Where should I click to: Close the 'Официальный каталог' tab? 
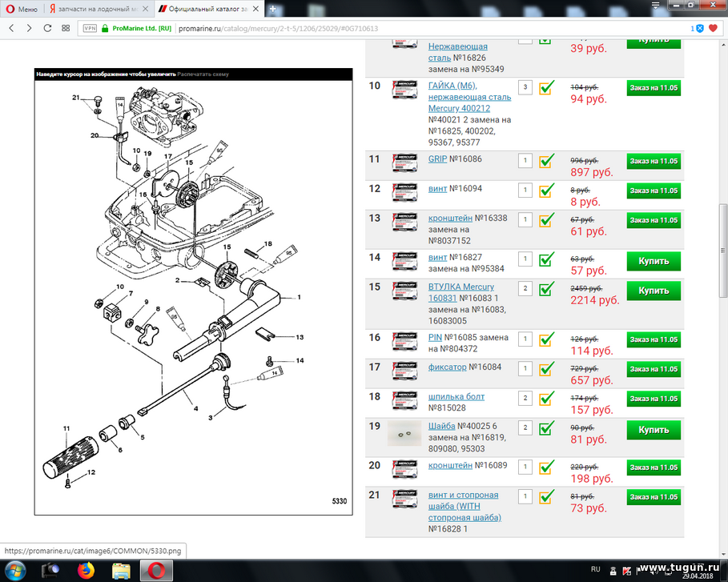click(255, 9)
